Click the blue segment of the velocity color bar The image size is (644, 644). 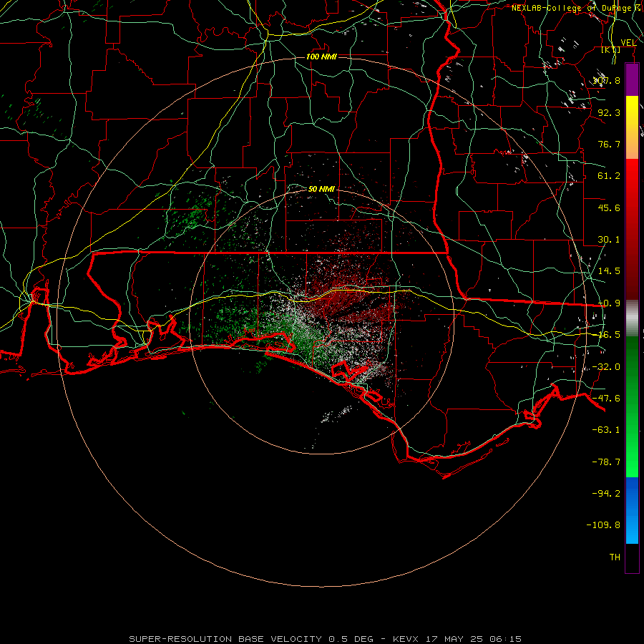point(632,510)
